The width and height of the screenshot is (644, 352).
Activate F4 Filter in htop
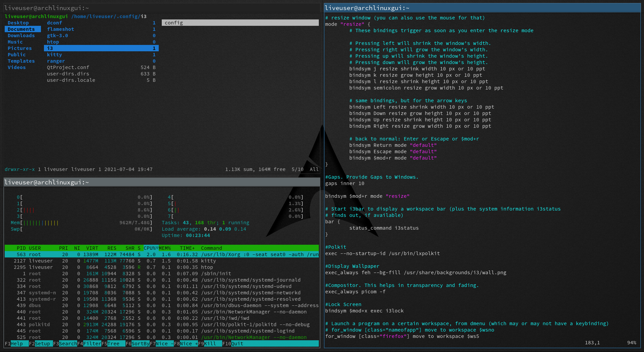(x=89, y=344)
